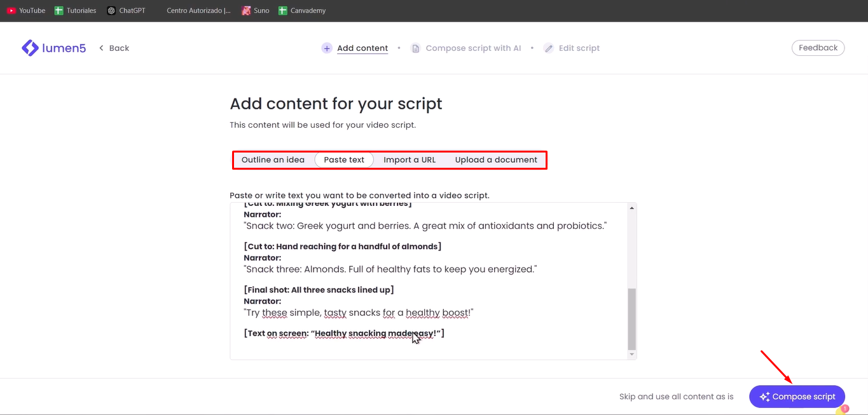
Task: Switch to the Outline an idea tab
Action: pyautogui.click(x=274, y=160)
